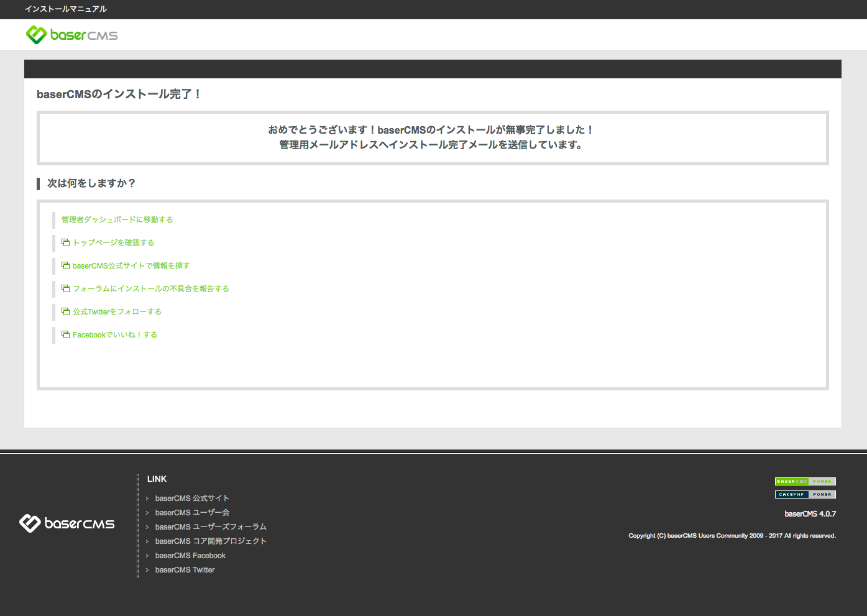This screenshot has width=867, height=616.
Task: Click the baserCMS logo in the header
Action: tap(72, 35)
